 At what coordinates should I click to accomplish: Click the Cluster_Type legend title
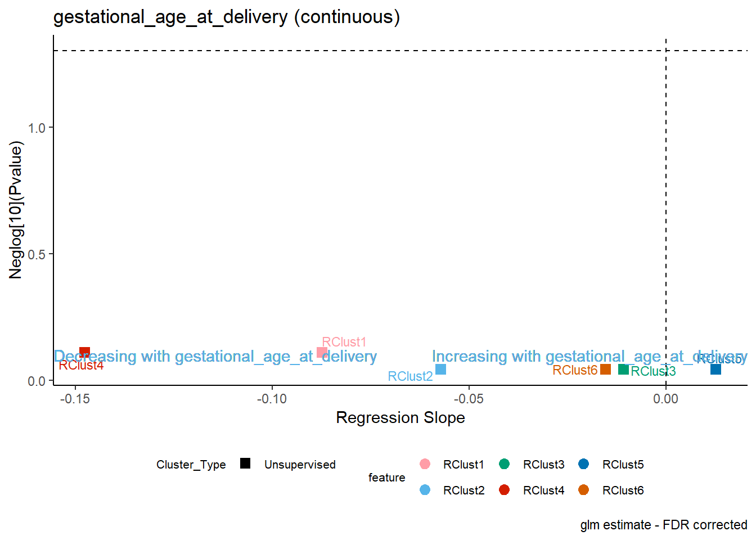pyautogui.click(x=191, y=465)
